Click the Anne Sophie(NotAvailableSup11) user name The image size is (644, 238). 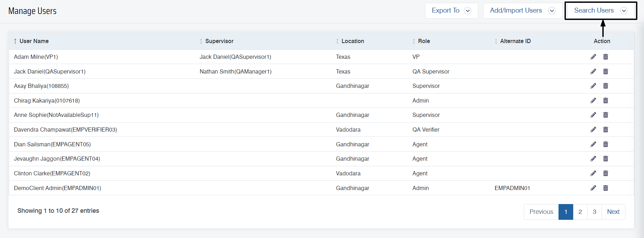(56, 115)
